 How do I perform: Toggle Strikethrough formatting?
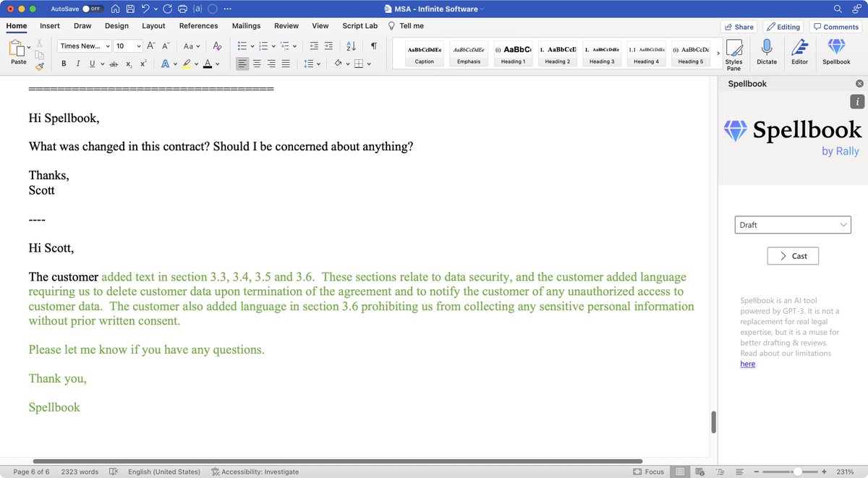[x=112, y=64]
